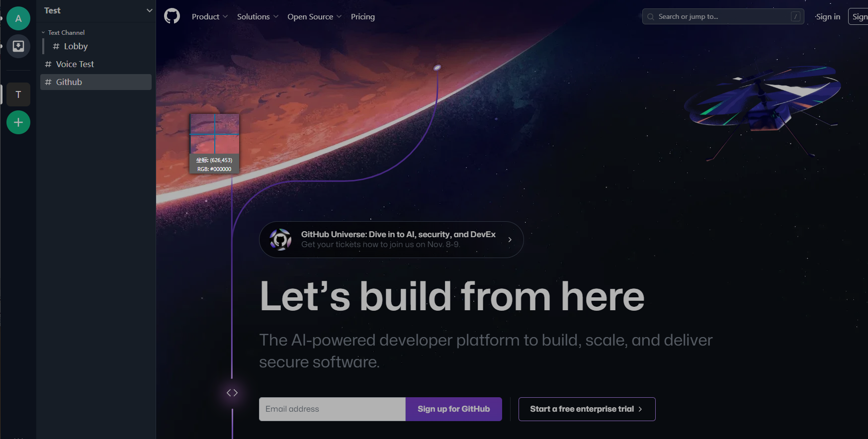Click the GitHub Universe logo icon
Screen dimensions: 868x439
point(280,240)
